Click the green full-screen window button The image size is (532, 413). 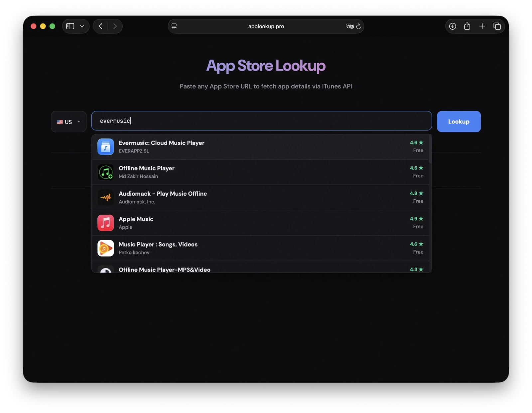52,26
